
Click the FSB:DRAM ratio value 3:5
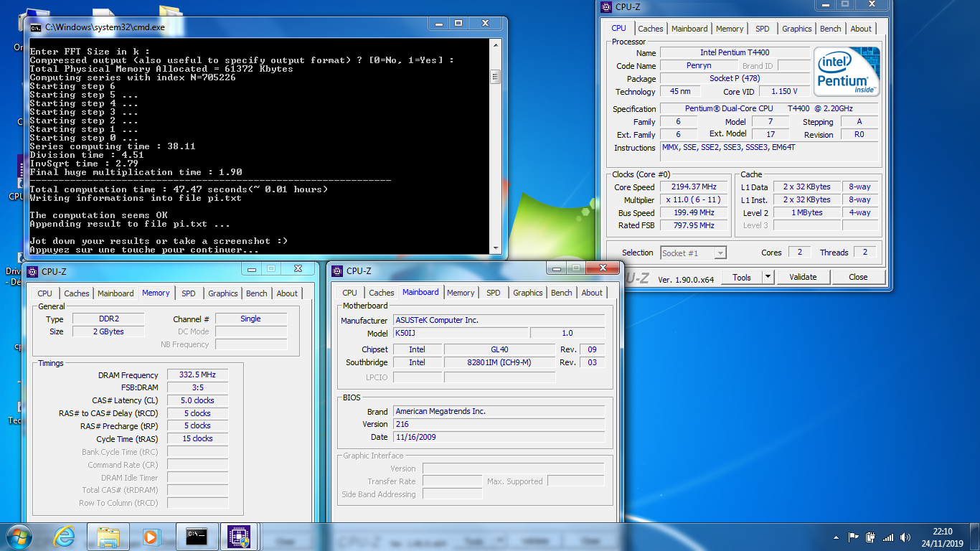(x=198, y=388)
